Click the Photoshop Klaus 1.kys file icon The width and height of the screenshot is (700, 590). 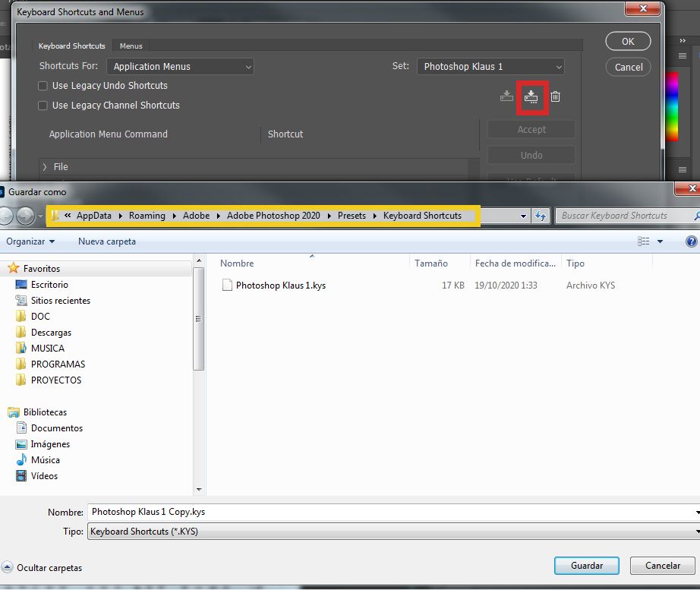[x=227, y=285]
